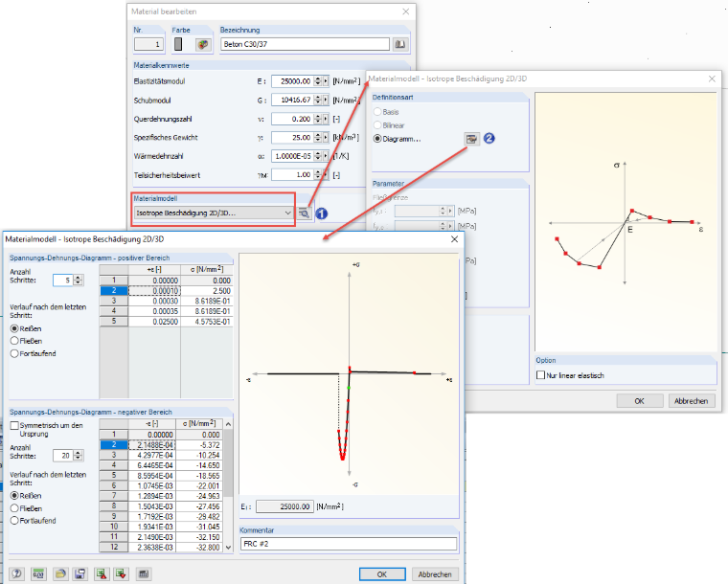Click scroll-up arrow of negative table
Viewport: 728px width, 584px height.
228,424
